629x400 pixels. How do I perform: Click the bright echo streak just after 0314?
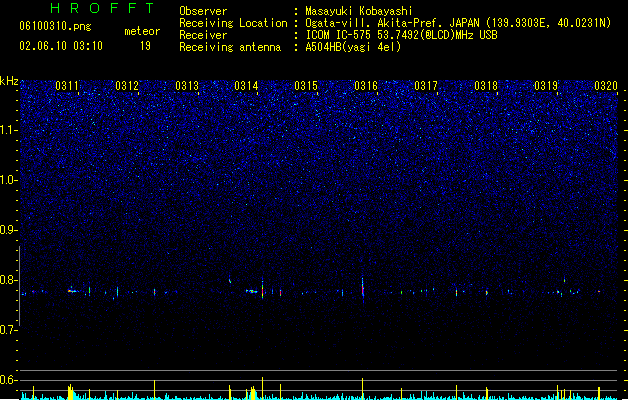[262, 289]
